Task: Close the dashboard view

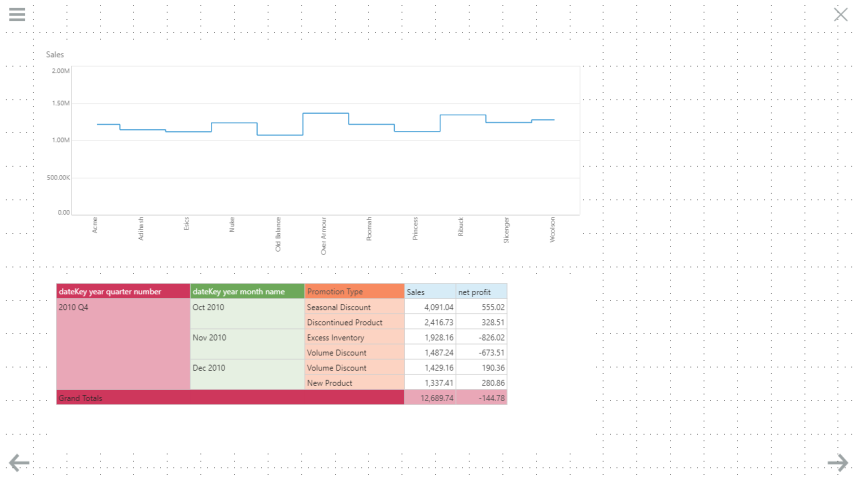Action: click(841, 15)
